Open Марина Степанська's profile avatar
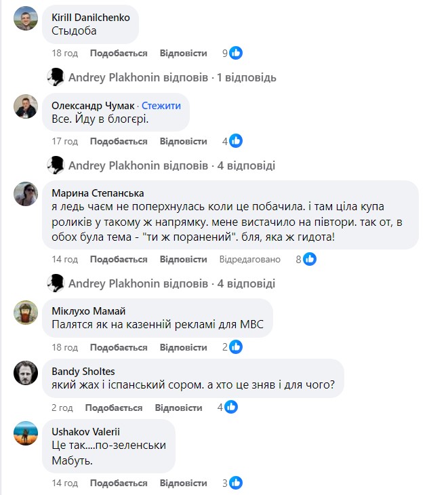Image resolution: width=448 pixels, height=495 pixels. coord(26,195)
